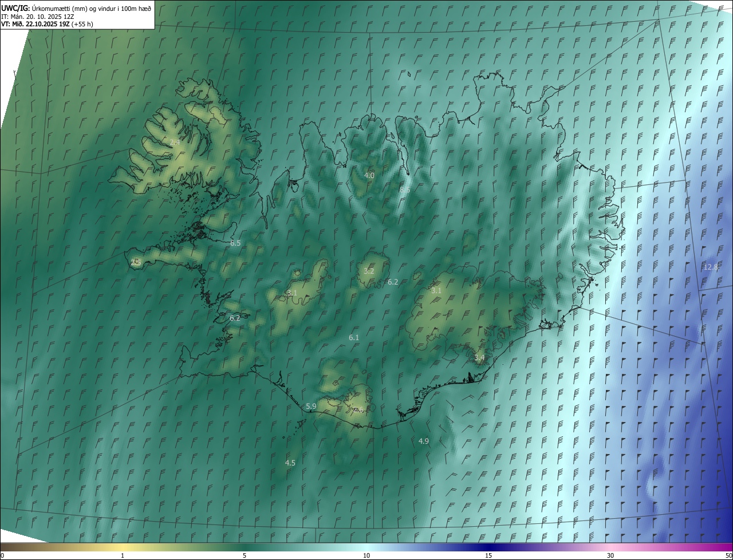Click the 10 label on the color scale
Image resolution: width=733 pixels, height=560 pixels.
(x=366, y=555)
